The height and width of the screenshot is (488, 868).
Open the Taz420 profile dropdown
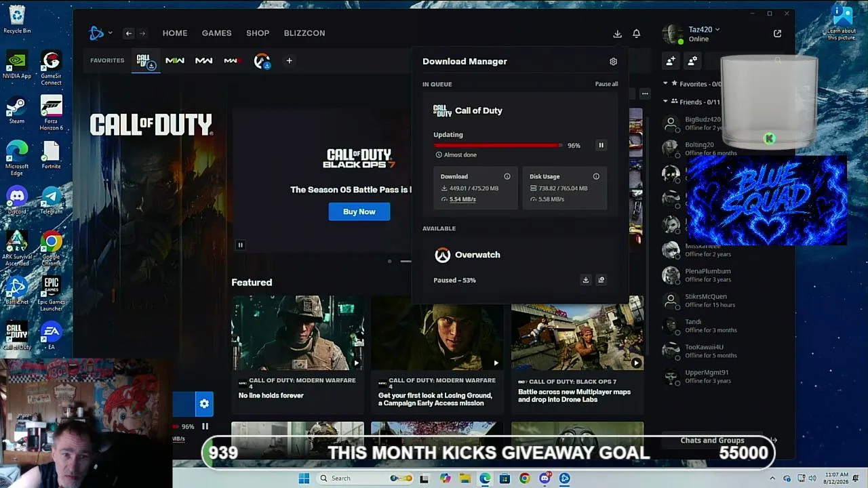coord(704,30)
